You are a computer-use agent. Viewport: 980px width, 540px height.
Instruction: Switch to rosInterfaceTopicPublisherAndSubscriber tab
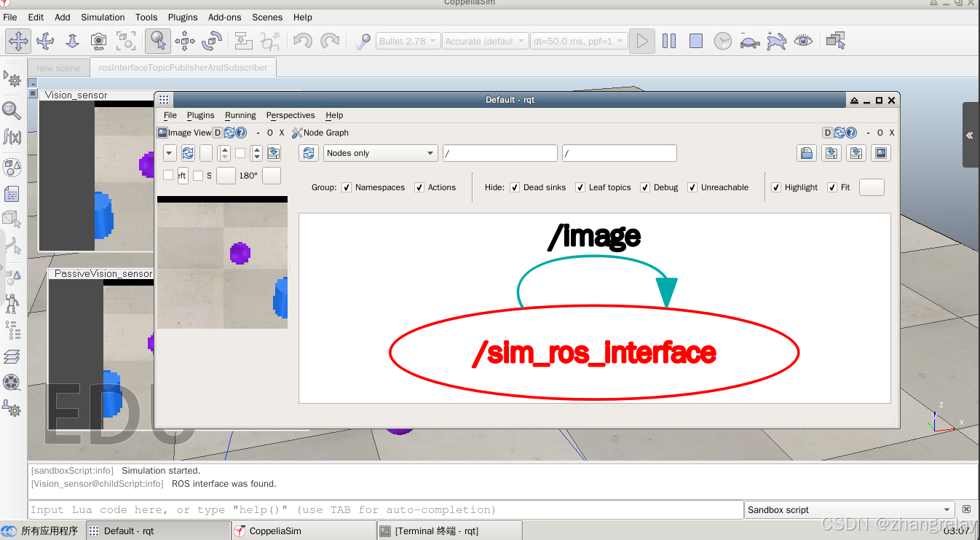coord(183,67)
